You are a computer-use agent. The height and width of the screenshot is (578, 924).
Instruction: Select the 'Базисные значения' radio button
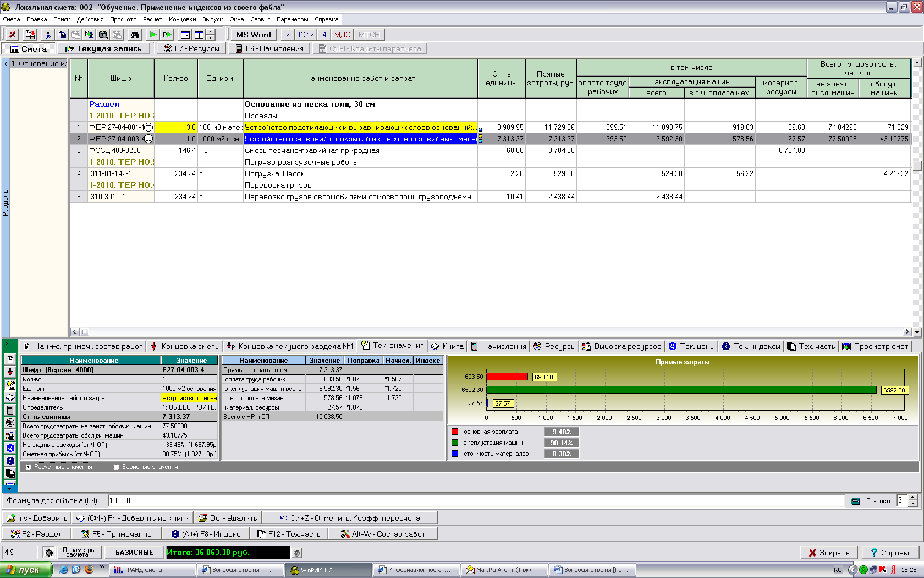(x=116, y=467)
